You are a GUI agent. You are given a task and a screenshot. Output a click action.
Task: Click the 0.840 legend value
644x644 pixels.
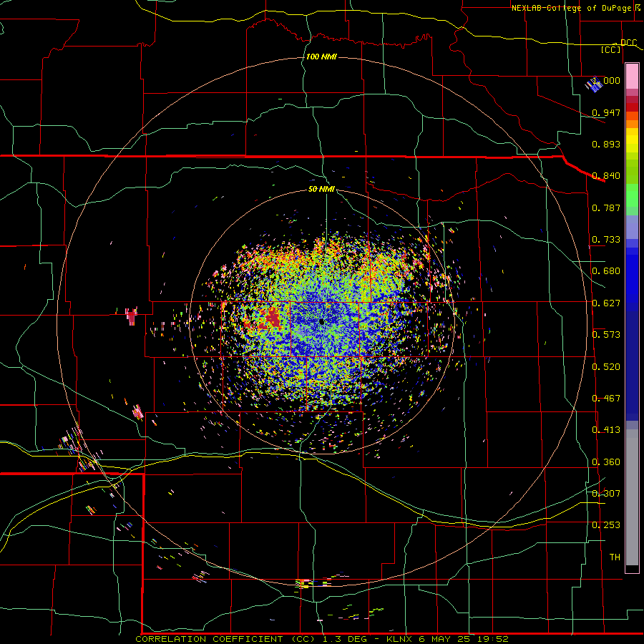click(x=606, y=176)
